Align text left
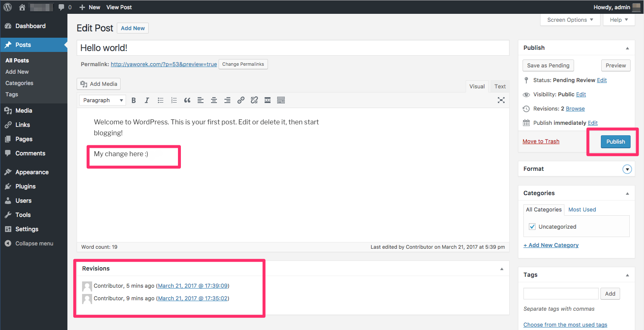This screenshot has height=330, width=644. click(201, 100)
